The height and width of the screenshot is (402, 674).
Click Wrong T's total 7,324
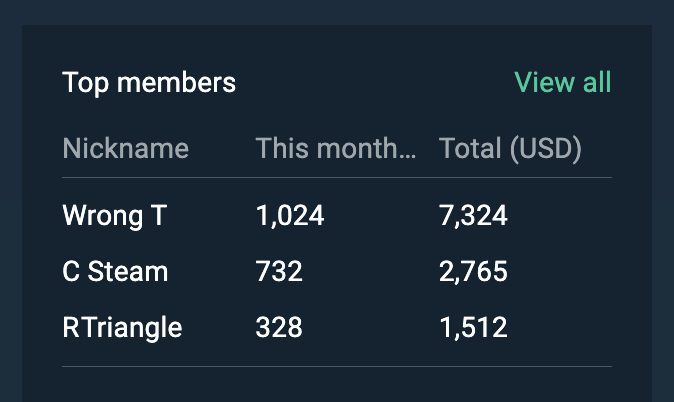tap(473, 216)
